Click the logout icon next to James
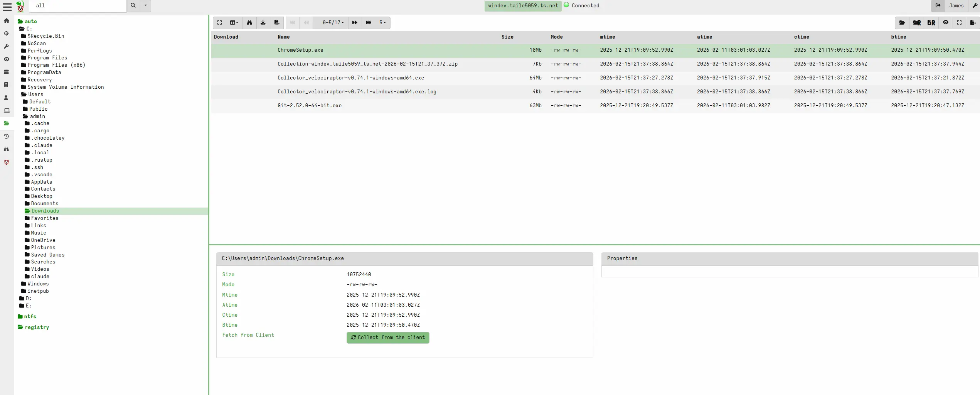The image size is (980, 395). coord(938,6)
